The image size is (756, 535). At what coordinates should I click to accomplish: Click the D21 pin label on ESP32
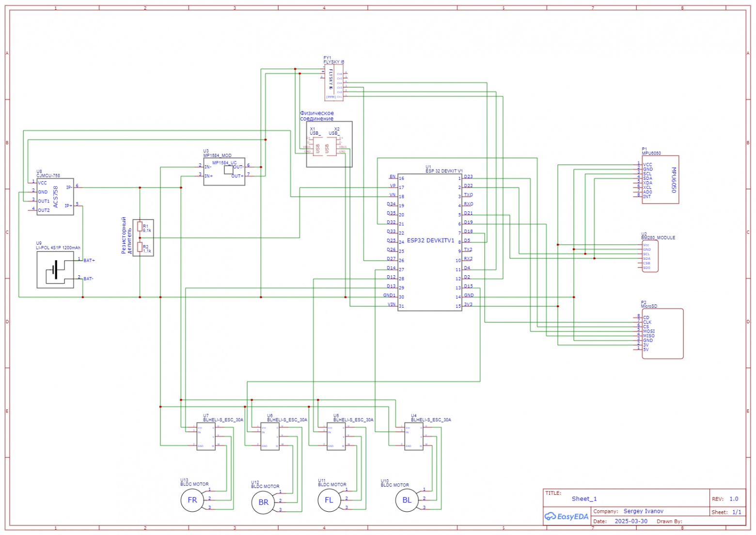(468, 213)
